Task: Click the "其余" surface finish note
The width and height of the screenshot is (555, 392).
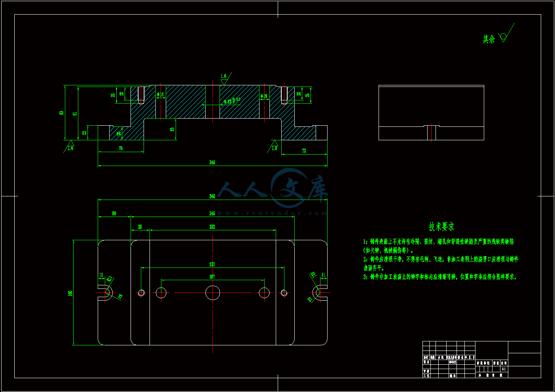Action: click(x=489, y=39)
